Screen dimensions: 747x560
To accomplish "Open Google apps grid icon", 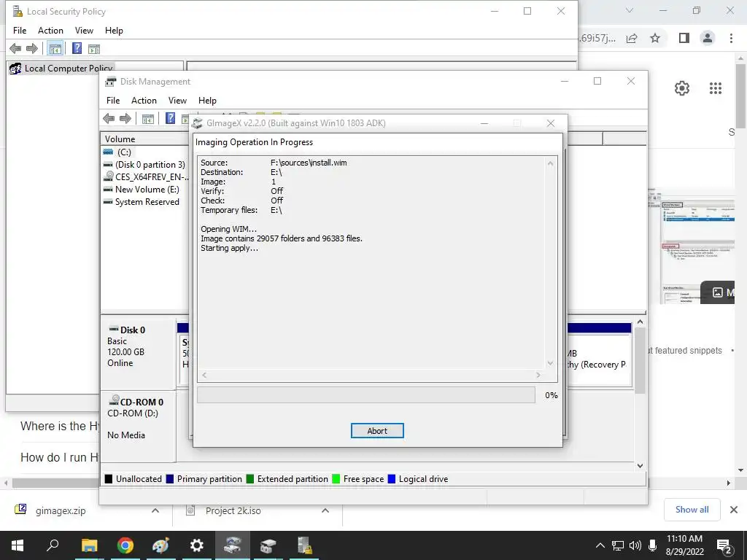I will point(716,88).
